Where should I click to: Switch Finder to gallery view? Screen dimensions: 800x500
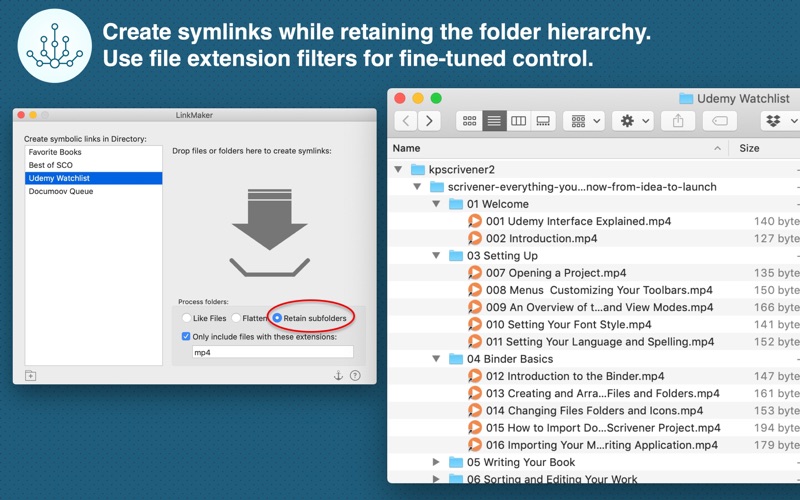tap(543, 121)
